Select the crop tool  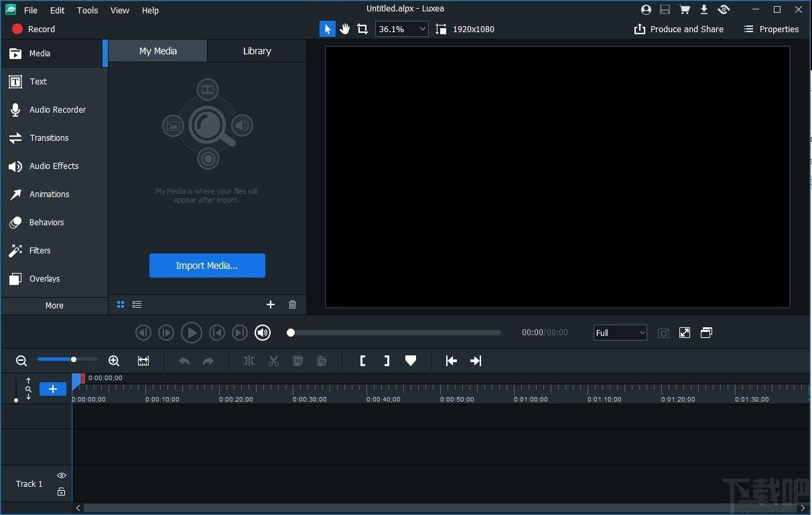(362, 29)
